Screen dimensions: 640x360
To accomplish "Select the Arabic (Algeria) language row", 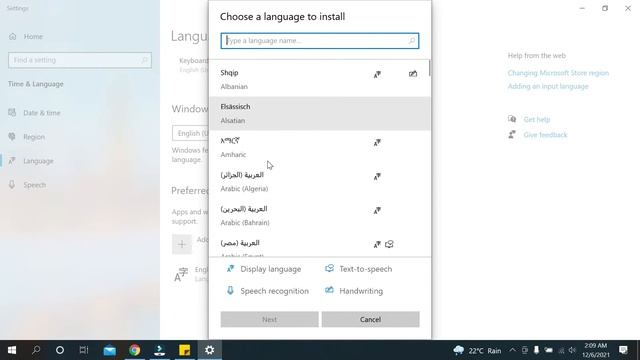I will pyautogui.click(x=320, y=182).
